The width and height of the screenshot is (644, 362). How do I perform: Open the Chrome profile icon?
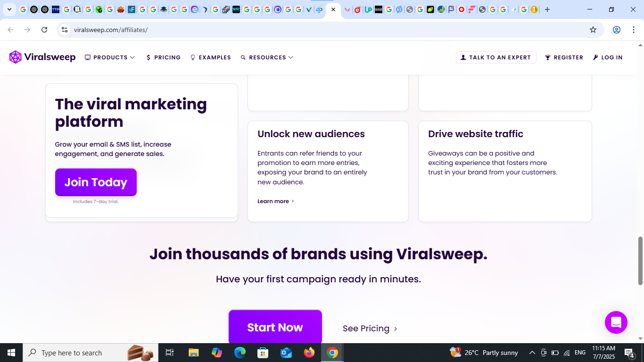coord(617,30)
